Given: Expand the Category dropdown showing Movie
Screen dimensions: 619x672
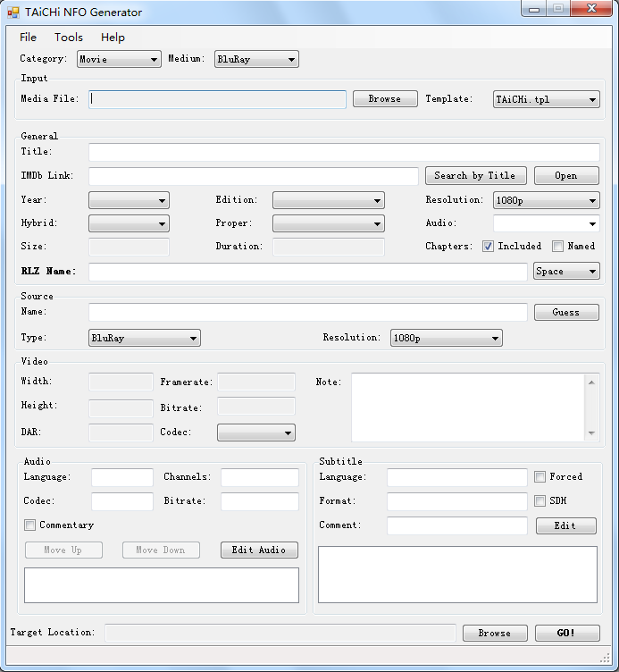Looking at the screenshot, I should (x=119, y=59).
